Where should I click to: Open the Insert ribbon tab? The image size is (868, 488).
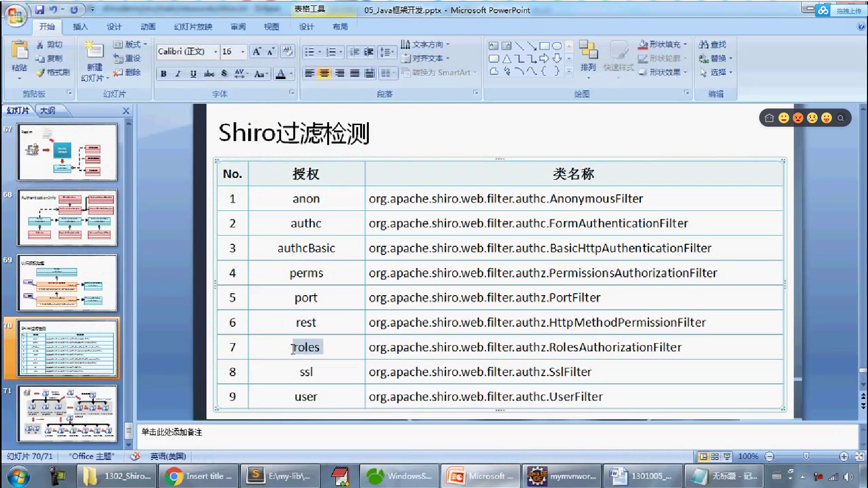click(80, 27)
